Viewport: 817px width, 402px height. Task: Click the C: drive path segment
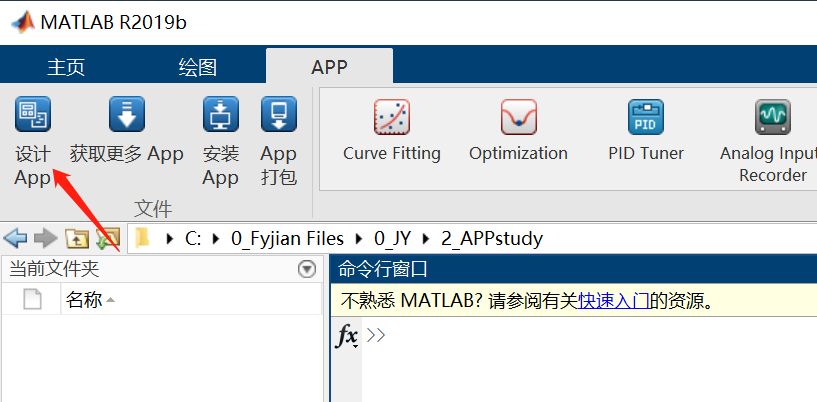pos(193,239)
